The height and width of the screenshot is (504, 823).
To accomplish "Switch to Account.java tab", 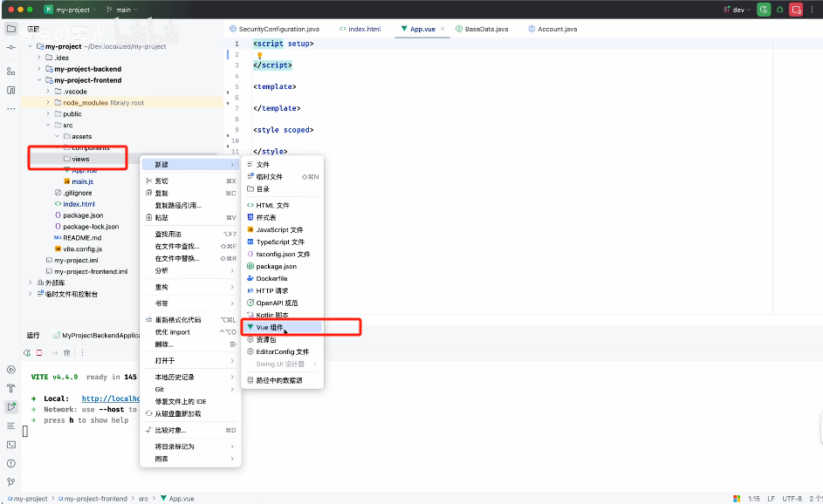I will pos(552,29).
